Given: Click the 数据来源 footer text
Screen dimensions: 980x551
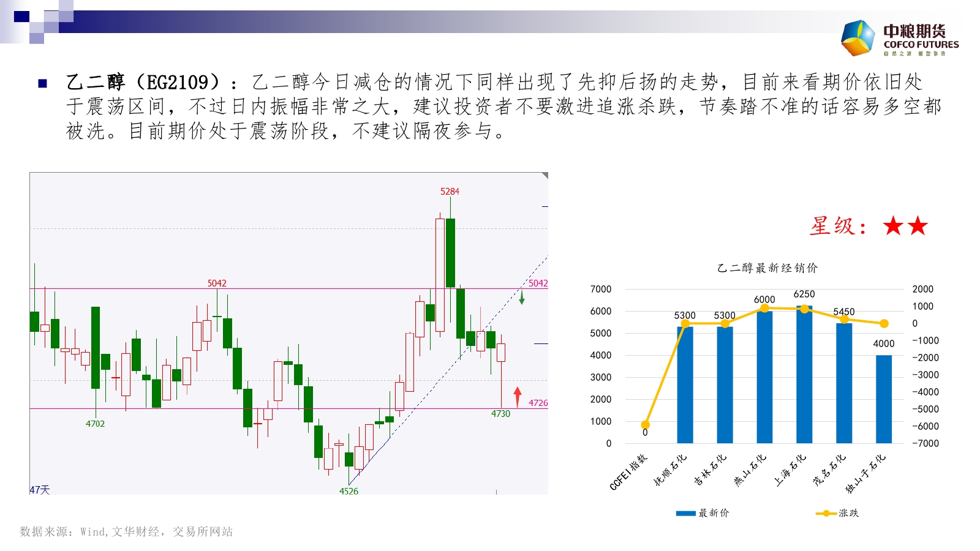Looking at the screenshot, I should coord(126,531).
